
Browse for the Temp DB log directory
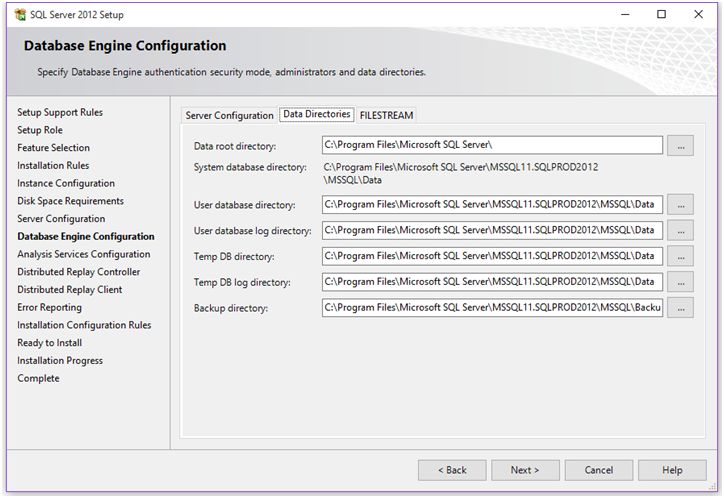click(680, 282)
